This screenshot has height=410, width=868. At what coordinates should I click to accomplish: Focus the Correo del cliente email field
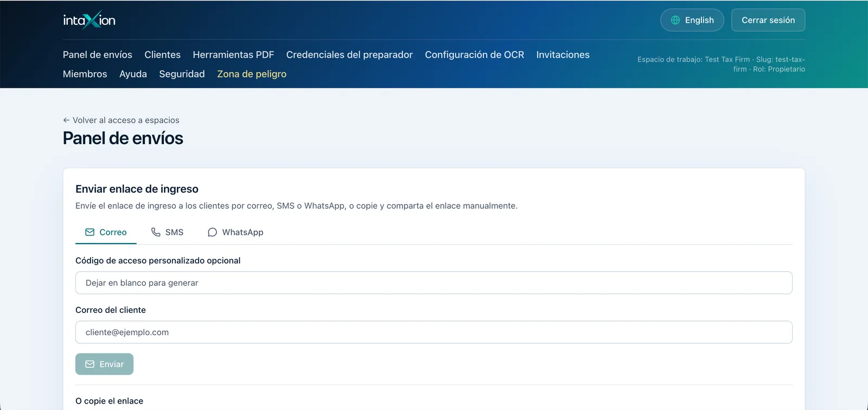click(x=434, y=332)
